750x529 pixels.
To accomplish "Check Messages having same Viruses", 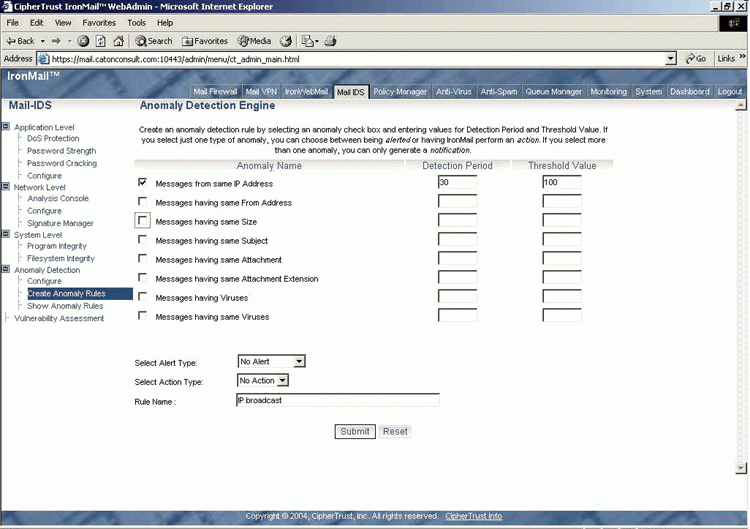I will coord(142,316).
